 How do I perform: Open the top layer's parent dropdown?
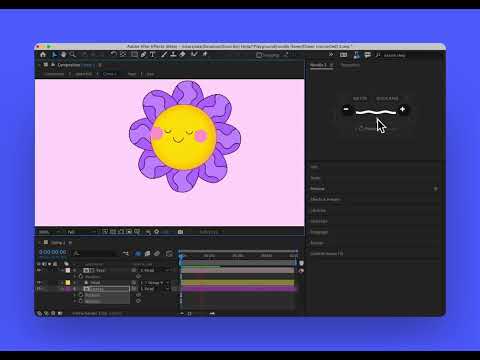click(x=155, y=270)
